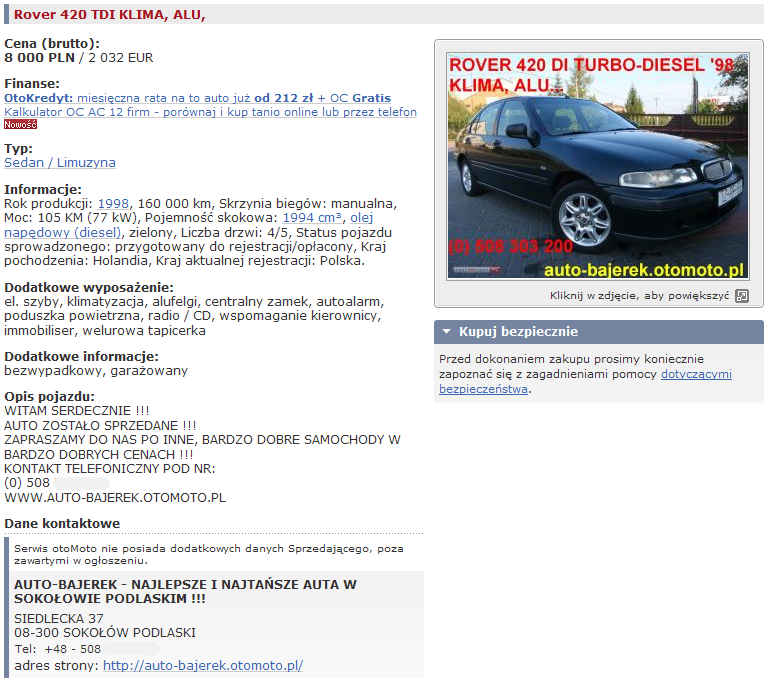Click the red Nowość badge
This screenshot has height=684, width=769.
[x=20, y=125]
